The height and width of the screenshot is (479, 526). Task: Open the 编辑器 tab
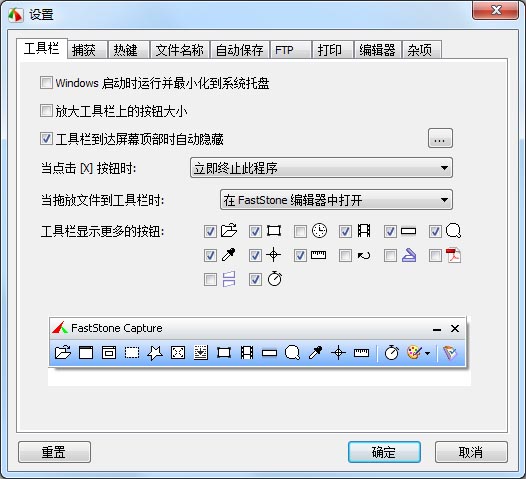coord(377,50)
